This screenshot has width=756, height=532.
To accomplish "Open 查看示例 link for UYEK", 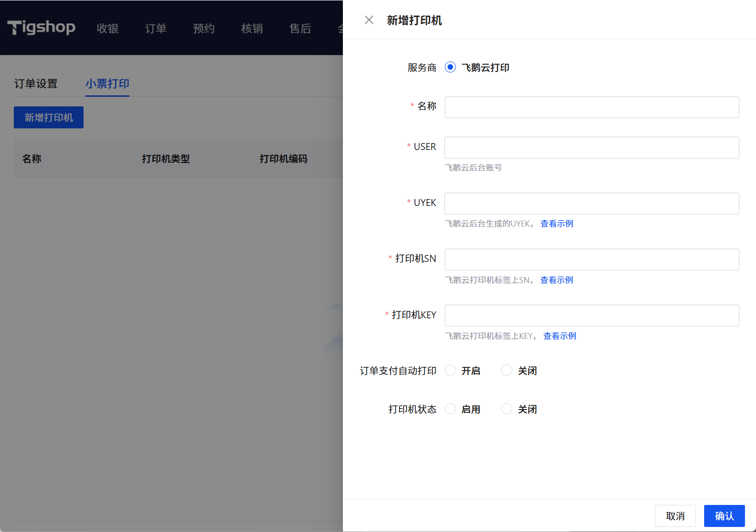I will coord(556,224).
